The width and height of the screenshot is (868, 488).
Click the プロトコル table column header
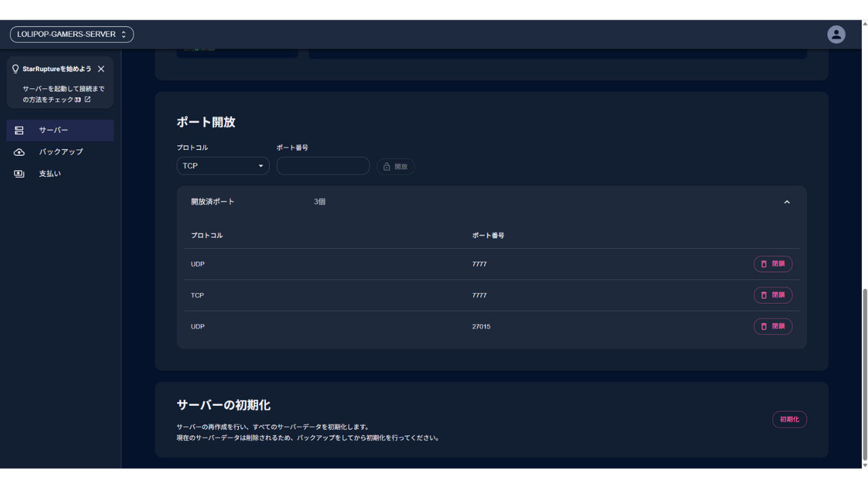coord(207,236)
